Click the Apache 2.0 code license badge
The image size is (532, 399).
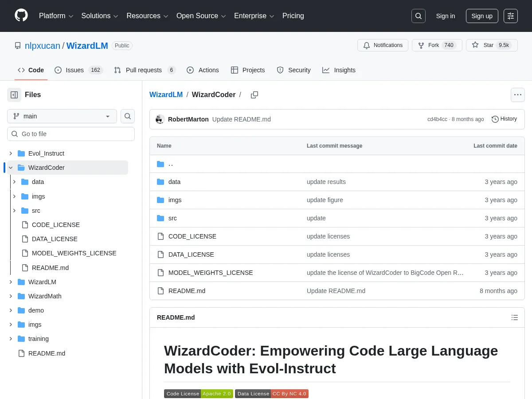199,394
